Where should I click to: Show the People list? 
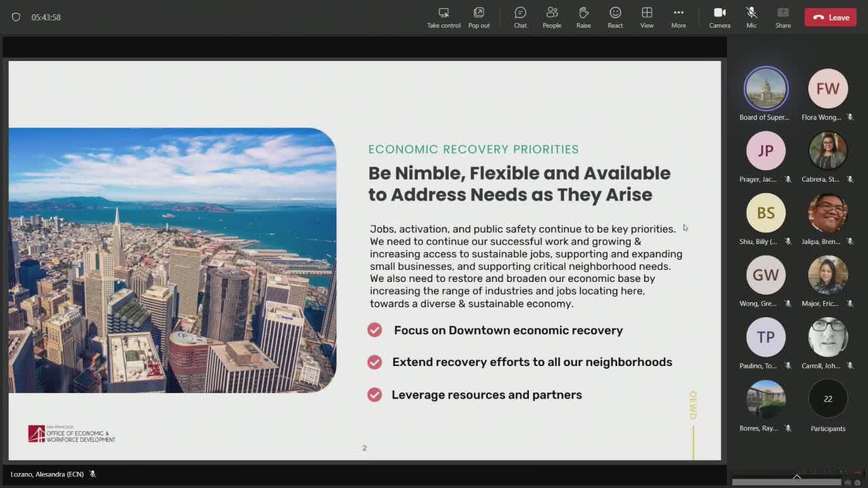(551, 17)
